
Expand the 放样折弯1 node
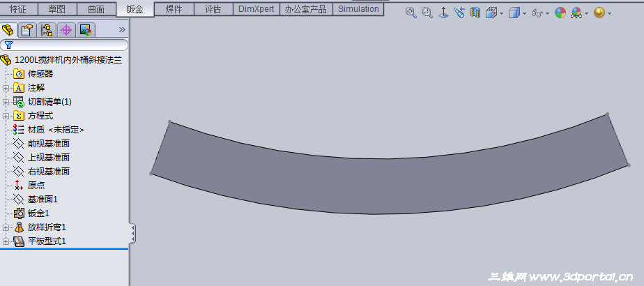pos(6,227)
